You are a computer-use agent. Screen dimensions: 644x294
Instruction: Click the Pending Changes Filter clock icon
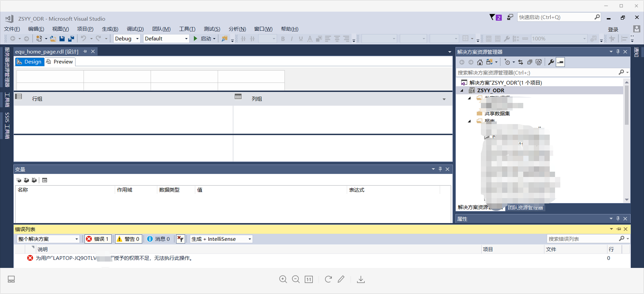point(507,62)
